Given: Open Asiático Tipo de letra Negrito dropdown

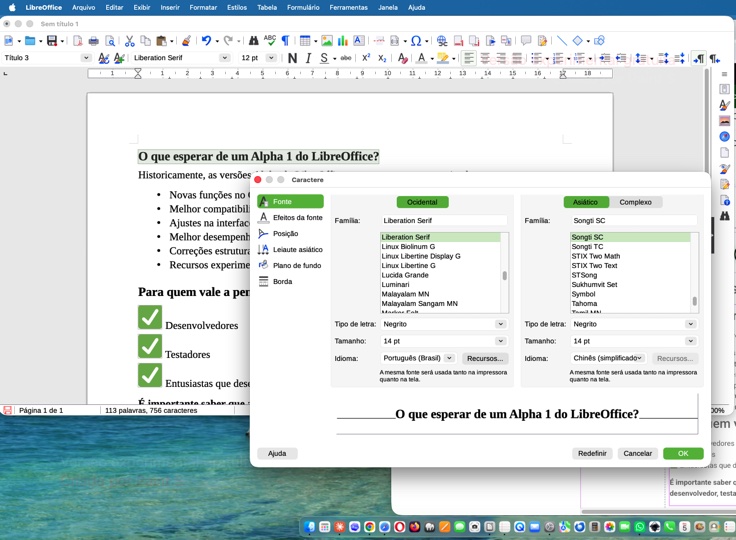Looking at the screenshot, I should (x=690, y=324).
